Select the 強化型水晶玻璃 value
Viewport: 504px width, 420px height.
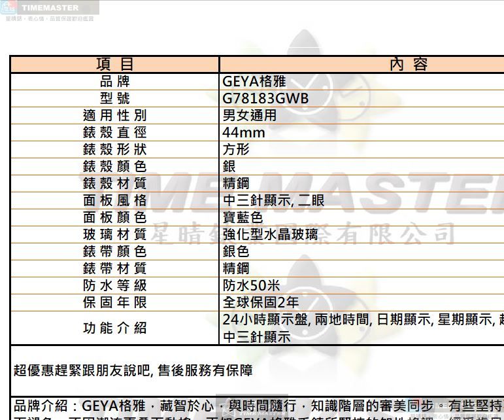[x=270, y=234]
